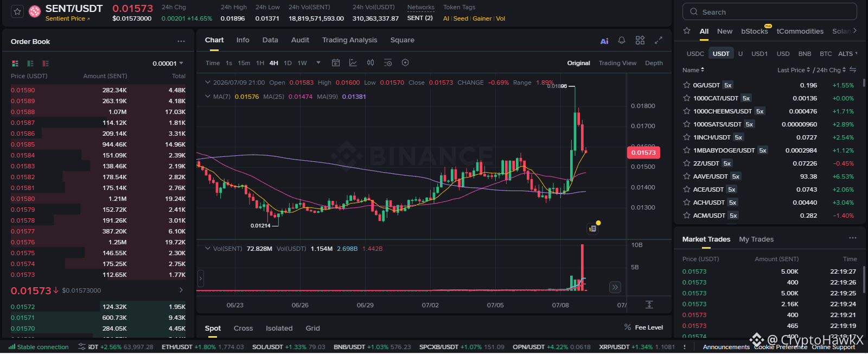This screenshot has height=354, width=868.
Task: Swap last price and change column view
Action: 853,69
